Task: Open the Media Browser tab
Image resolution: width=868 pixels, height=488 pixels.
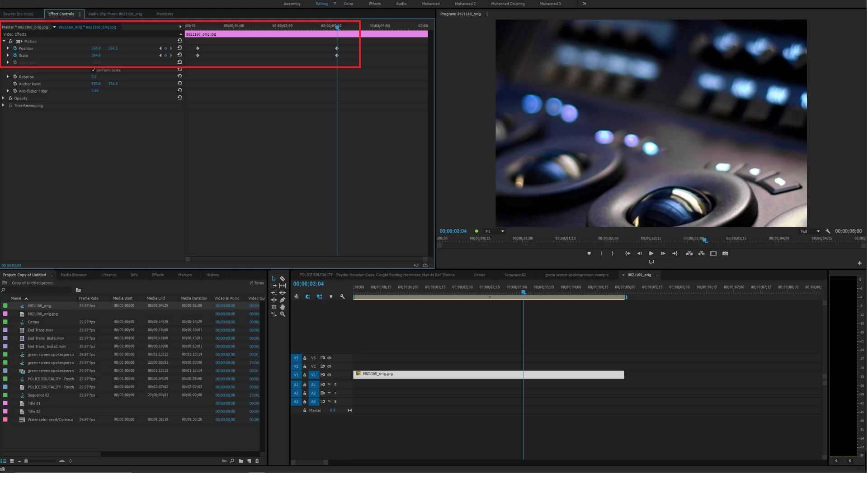Action: pyautogui.click(x=73, y=275)
